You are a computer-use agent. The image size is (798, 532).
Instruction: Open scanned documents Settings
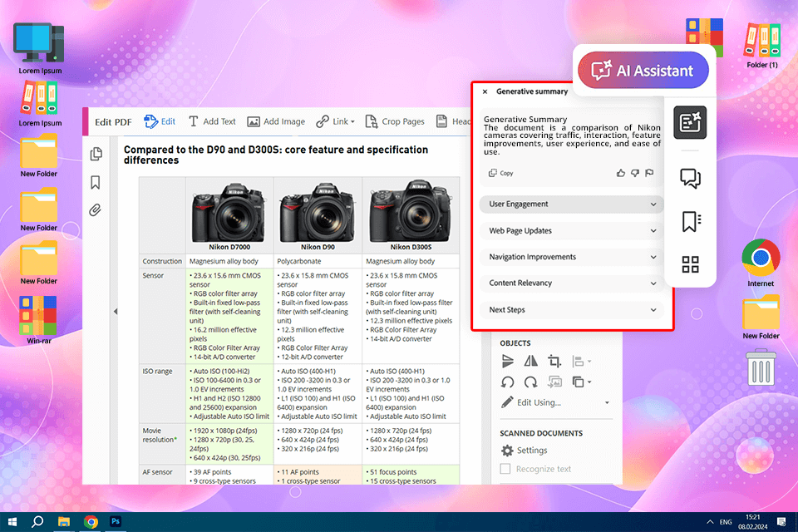click(x=525, y=451)
